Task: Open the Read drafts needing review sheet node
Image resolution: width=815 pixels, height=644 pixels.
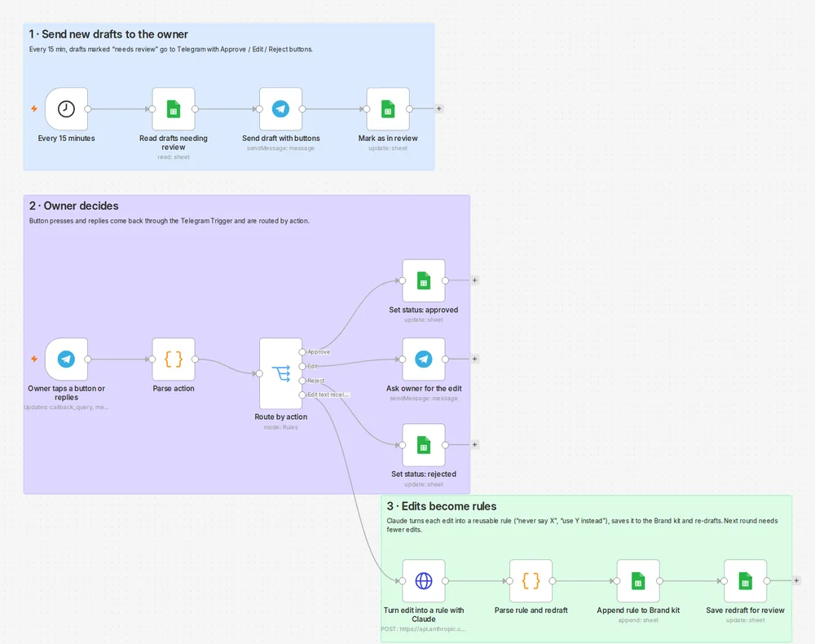Action: click(x=174, y=109)
